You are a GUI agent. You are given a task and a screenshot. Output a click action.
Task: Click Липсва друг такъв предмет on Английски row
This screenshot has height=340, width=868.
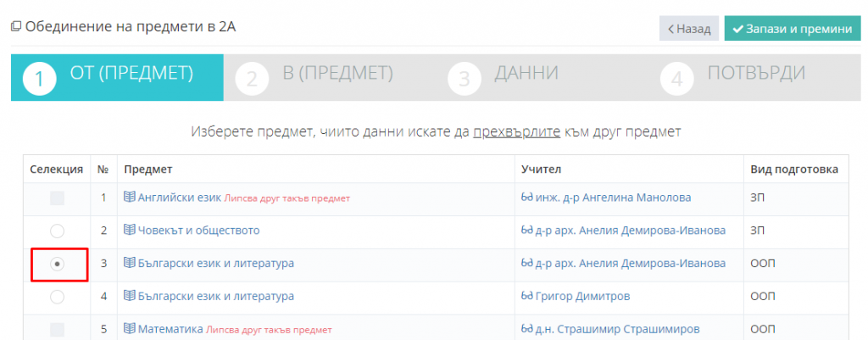pos(287,198)
